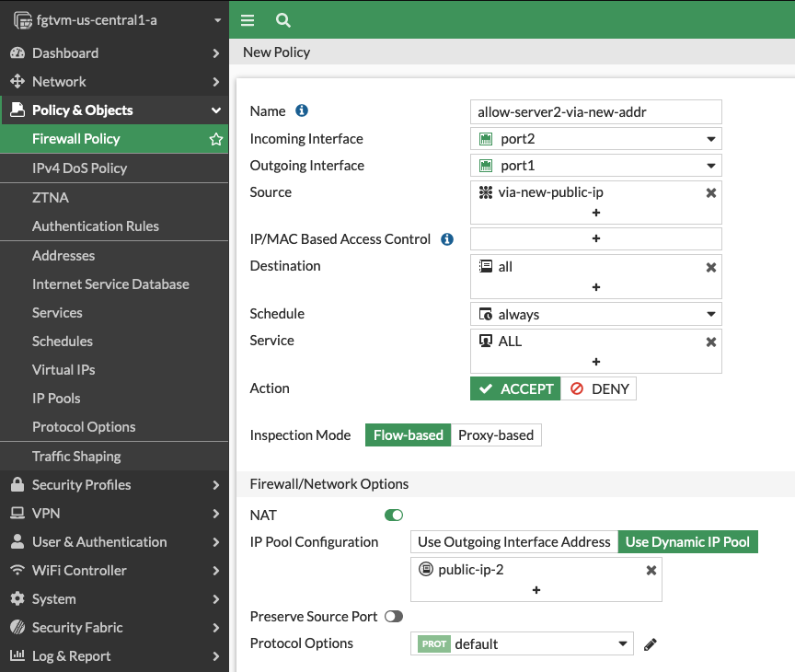Remove the ALL service entry
This screenshot has width=795, height=672.
click(x=710, y=341)
